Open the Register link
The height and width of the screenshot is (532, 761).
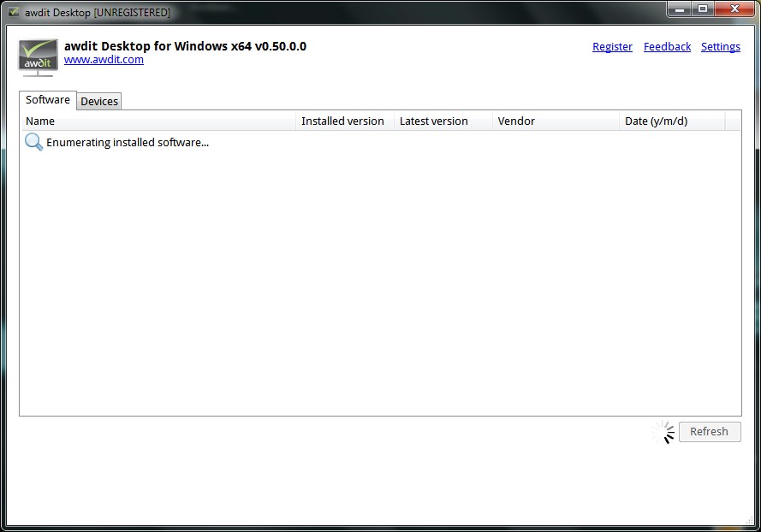(x=612, y=47)
